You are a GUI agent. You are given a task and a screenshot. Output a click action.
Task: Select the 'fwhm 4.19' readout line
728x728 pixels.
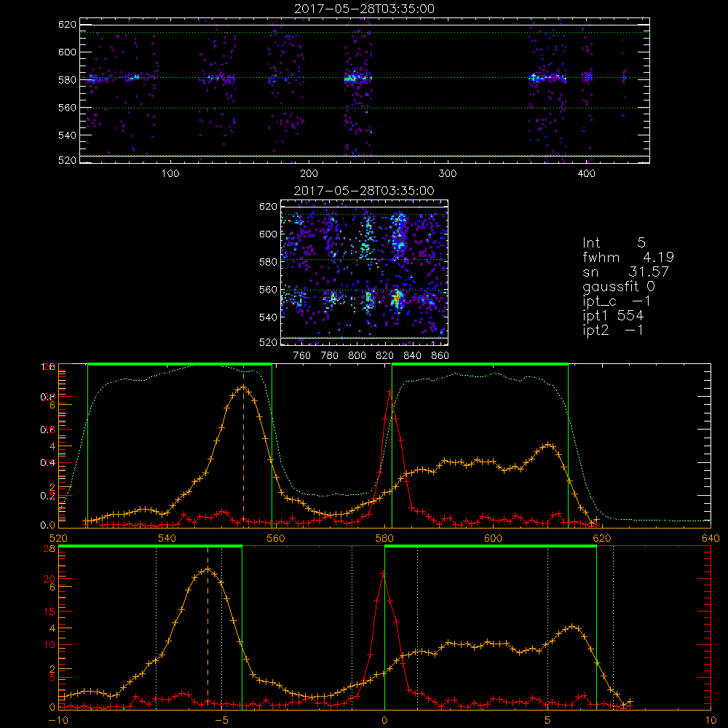pos(628,257)
